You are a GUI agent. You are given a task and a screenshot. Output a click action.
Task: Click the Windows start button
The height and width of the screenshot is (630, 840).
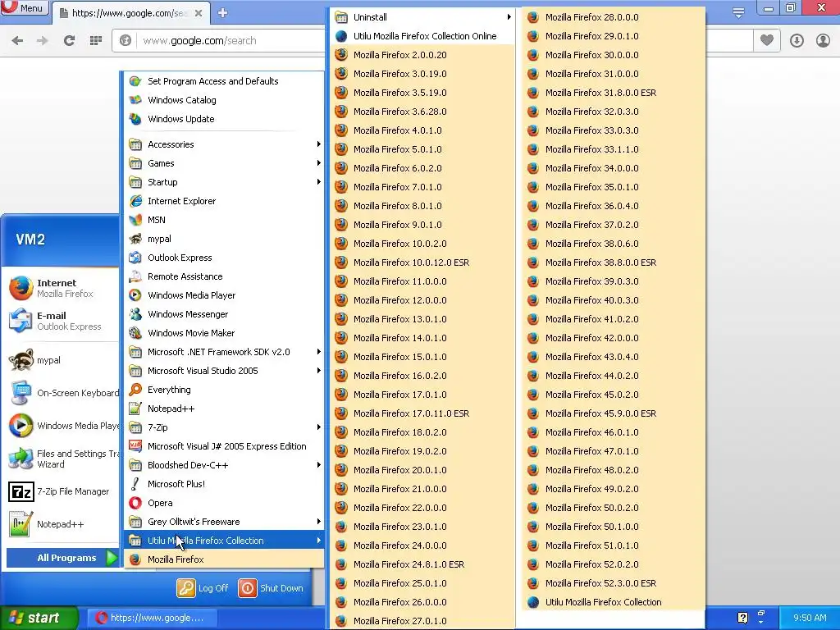pyautogui.click(x=39, y=618)
